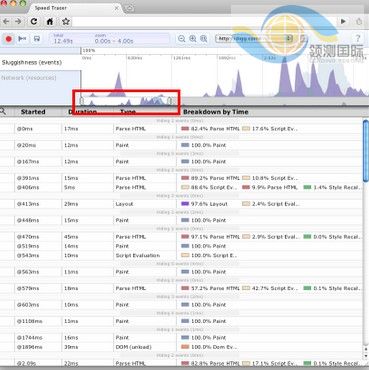
Task: Click the zoom range 0.00s - 4.00s readout
Action: 114,39
